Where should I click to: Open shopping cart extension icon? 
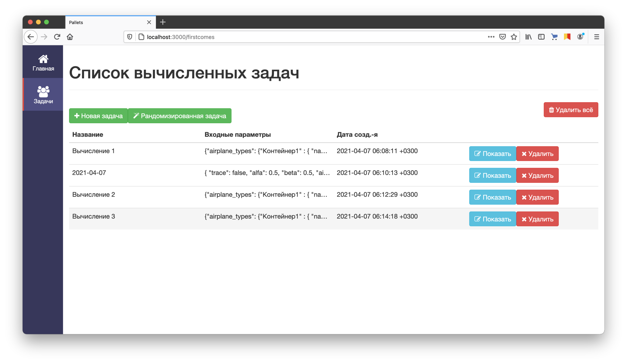(554, 37)
